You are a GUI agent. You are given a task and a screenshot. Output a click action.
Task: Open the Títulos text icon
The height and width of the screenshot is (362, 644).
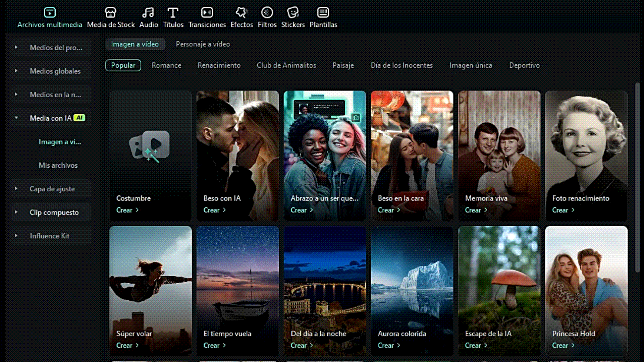point(173,13)
